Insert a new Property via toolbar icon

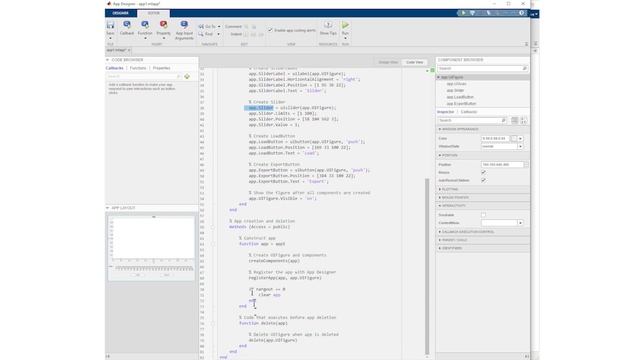point(164,25)
